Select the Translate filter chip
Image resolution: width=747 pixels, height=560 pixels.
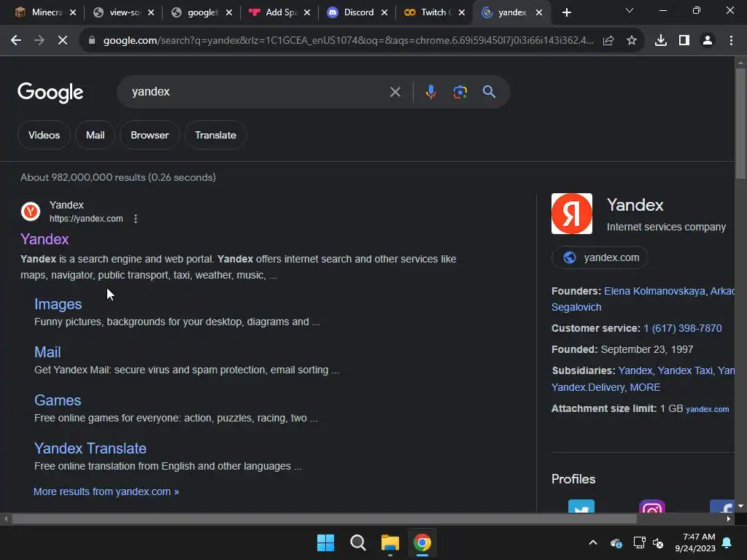pos(215,135)
